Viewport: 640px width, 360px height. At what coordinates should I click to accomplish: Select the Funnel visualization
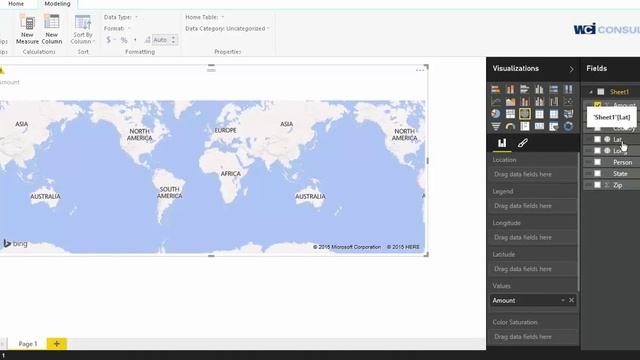point(496,127)
